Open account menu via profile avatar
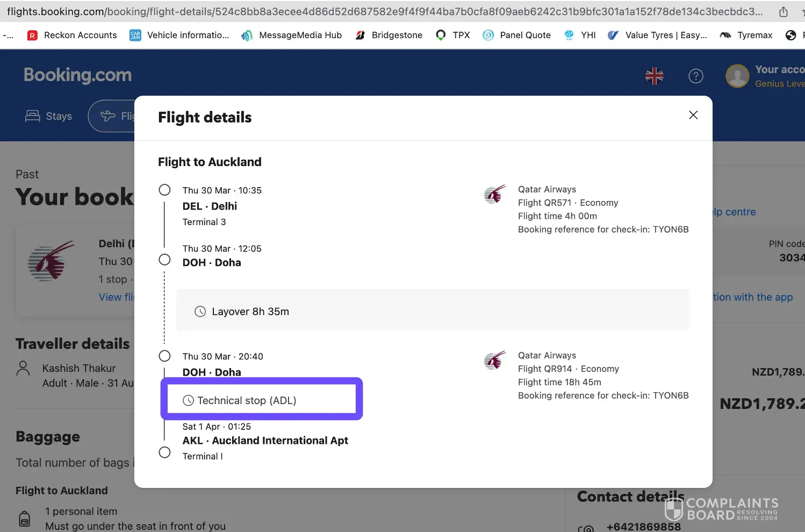Screen dimensions: 805x532 tap(737, 76)
